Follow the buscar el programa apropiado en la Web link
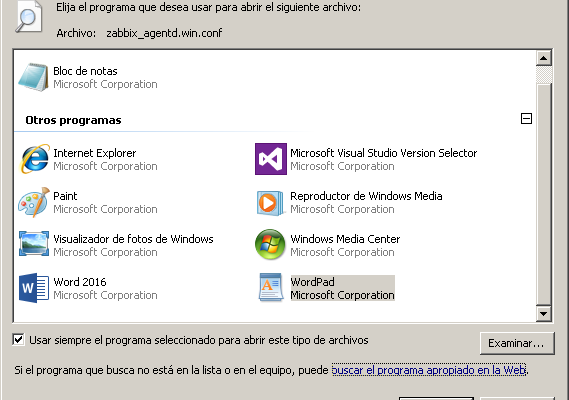569x400 pixels. click(429, 370)
